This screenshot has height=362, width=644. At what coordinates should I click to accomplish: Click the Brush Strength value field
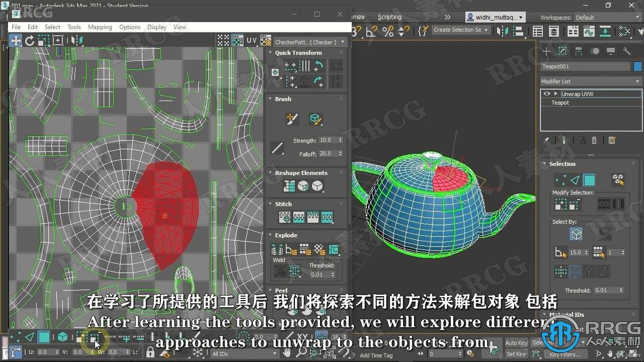pyautogui.click(x=328, y=140)
